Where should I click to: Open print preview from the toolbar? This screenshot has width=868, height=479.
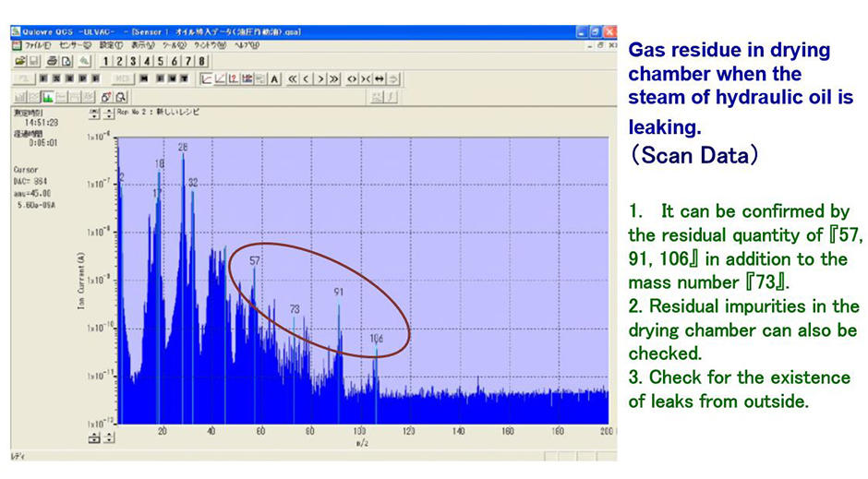[x=66, y=61]
